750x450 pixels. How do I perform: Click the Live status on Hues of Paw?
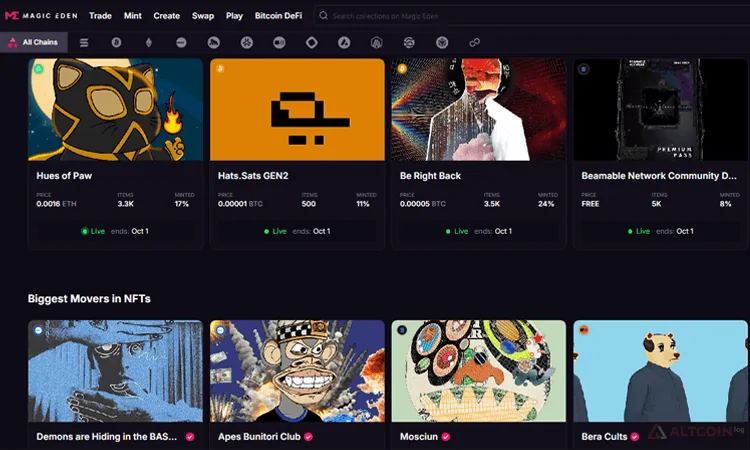tap(93, 231)
